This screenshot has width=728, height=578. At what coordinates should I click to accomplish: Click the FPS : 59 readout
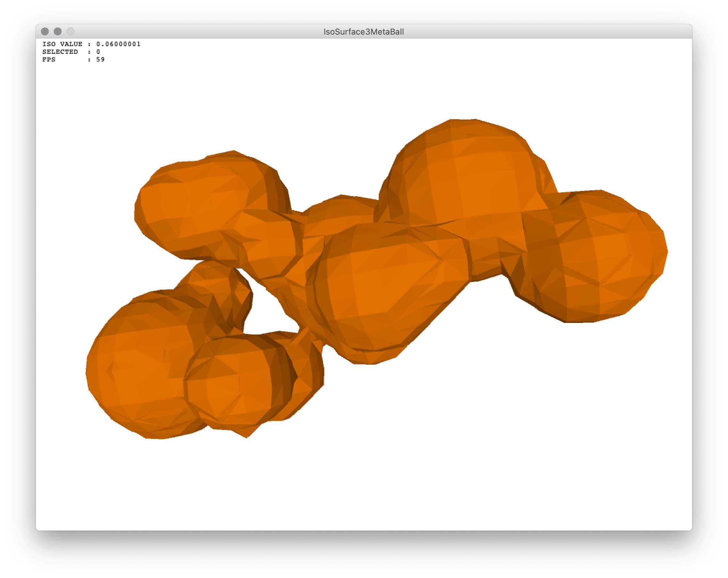73,59
